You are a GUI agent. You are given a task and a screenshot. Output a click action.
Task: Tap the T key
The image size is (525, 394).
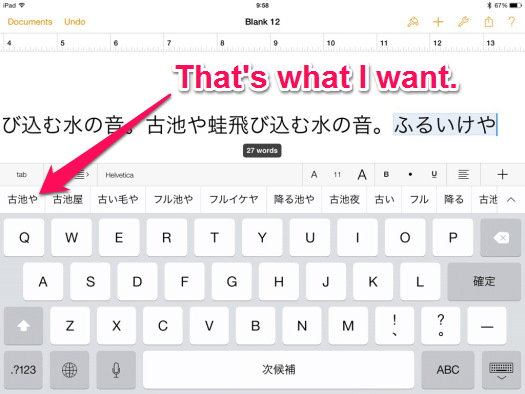pos(214,238)
